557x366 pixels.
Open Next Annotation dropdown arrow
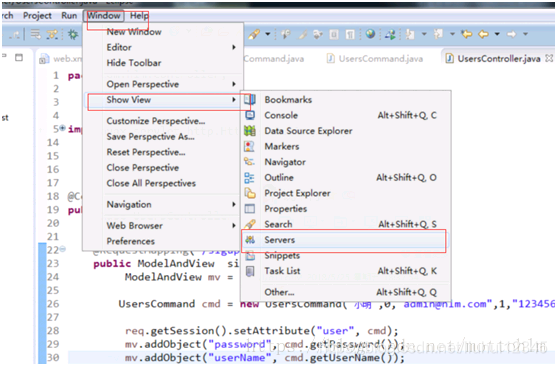pyautogui.click(x=424, y=34)
